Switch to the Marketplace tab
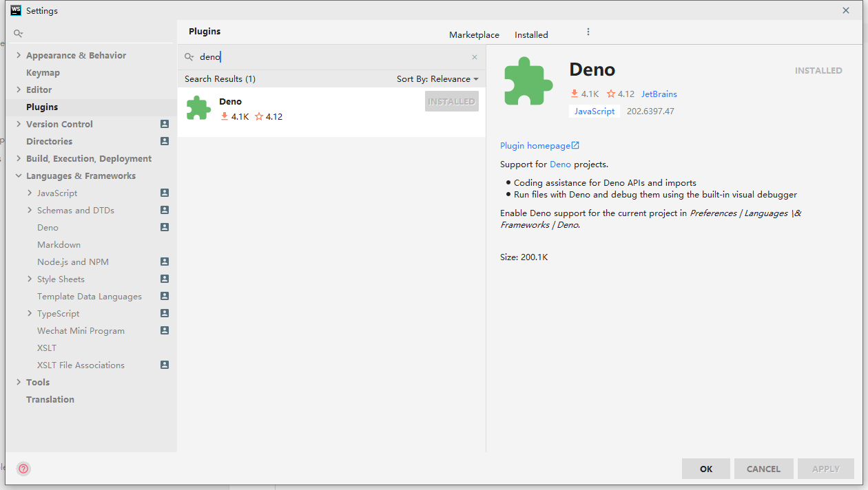The width and height of the screenshot is (868, 490). click(x=474, y=34)
